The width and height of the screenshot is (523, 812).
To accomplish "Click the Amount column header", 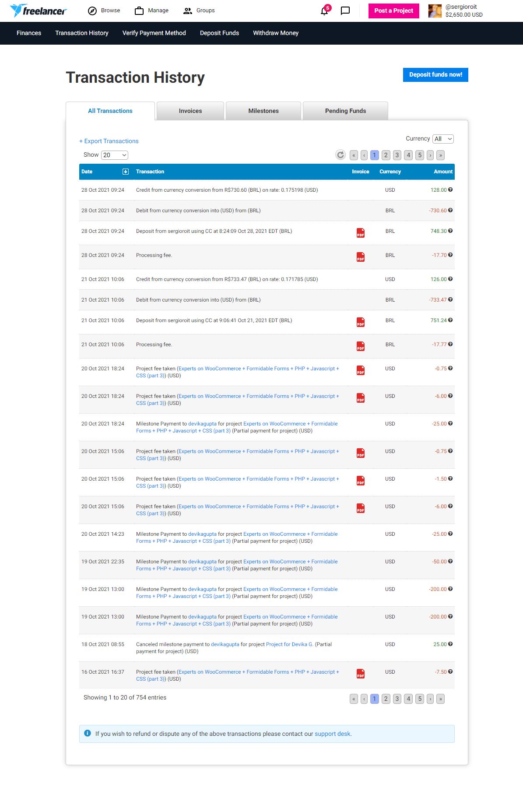I will [x=443, y=172].
